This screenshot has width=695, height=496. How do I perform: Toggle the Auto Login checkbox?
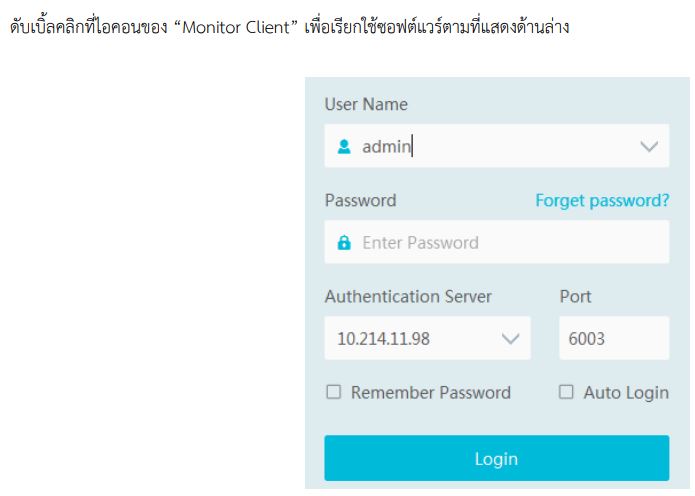click(x=566, y=393)
